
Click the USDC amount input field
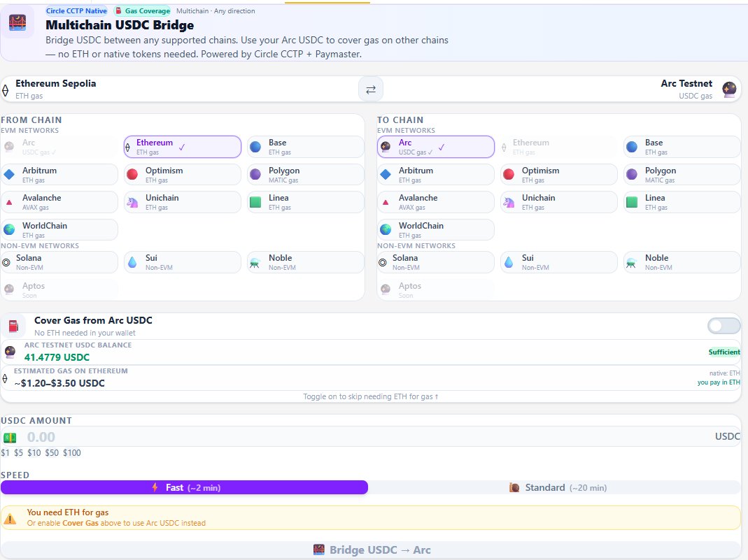(x=371, y=436)
